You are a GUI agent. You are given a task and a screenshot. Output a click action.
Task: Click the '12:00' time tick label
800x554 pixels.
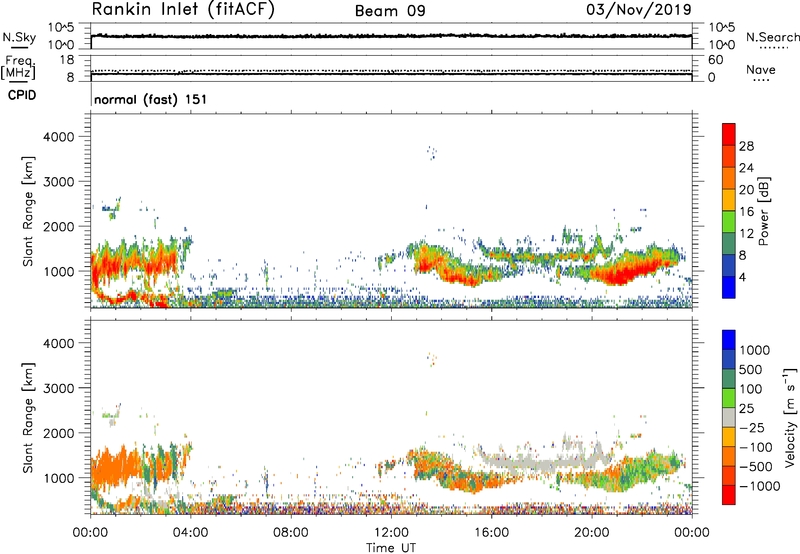(391, 533)
